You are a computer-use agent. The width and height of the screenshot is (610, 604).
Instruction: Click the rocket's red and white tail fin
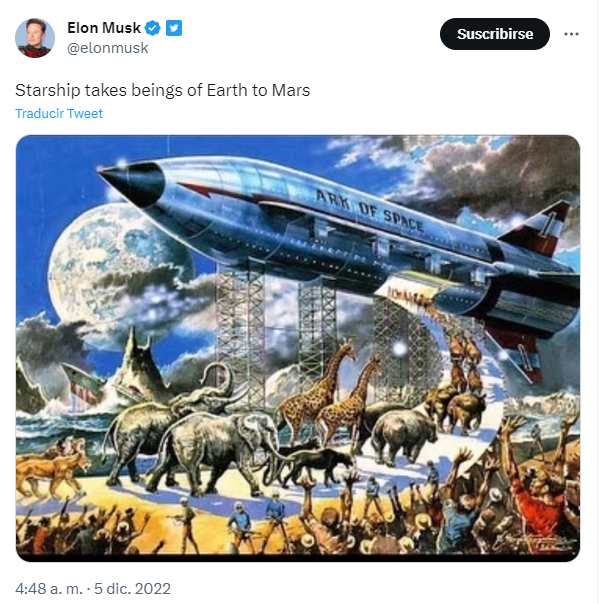537,228
